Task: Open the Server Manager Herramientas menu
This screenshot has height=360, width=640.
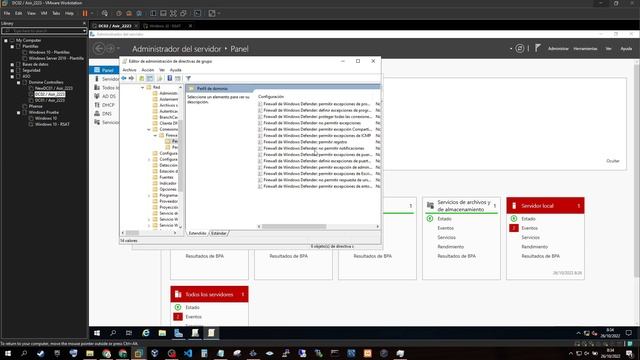Action: pyautogui.click(x=585, y=49)
